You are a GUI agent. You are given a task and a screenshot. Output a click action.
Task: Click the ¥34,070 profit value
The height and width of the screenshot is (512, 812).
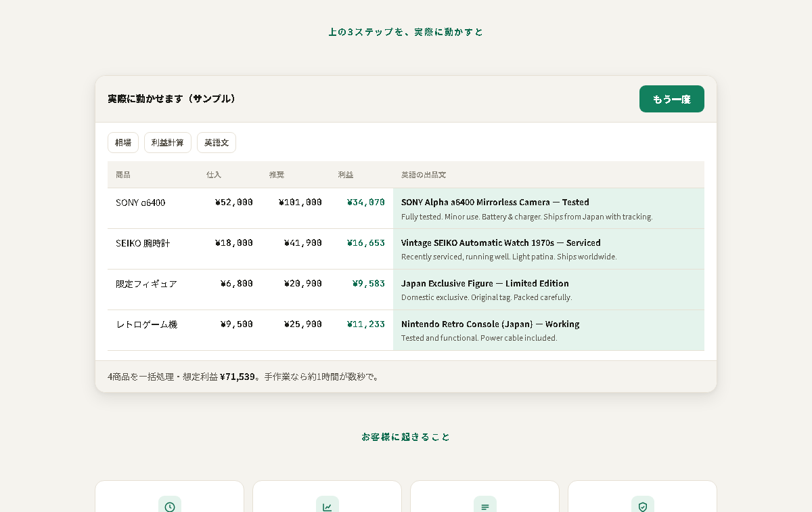[366, 202]
